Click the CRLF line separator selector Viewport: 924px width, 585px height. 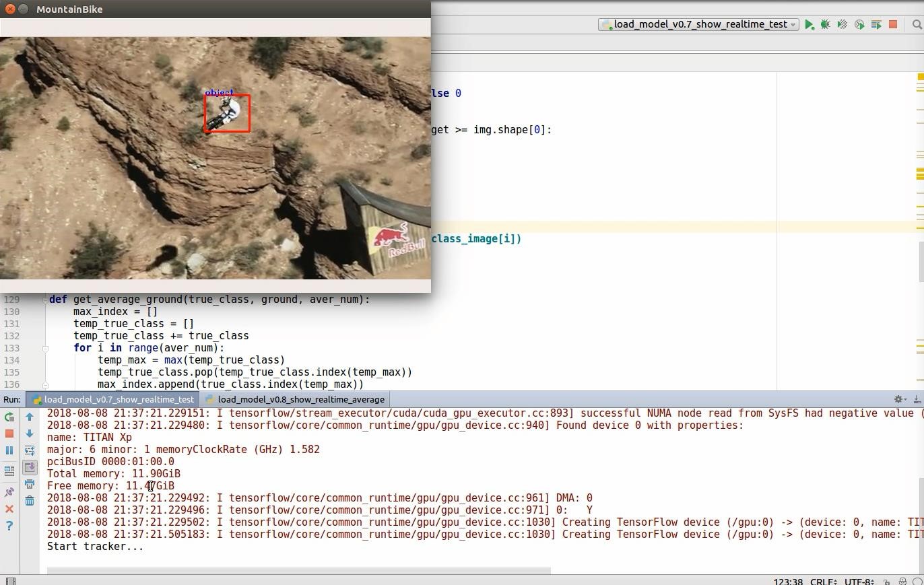822,582
